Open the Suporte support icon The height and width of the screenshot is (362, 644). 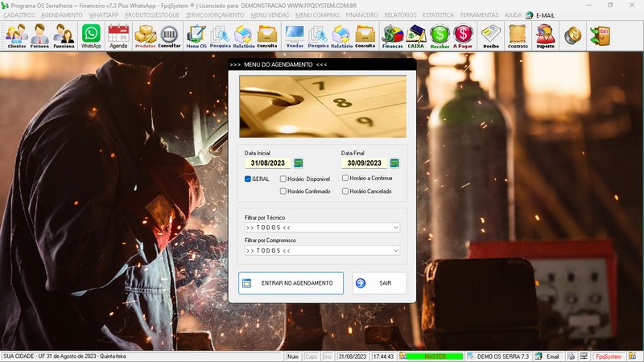pos(546,35)
